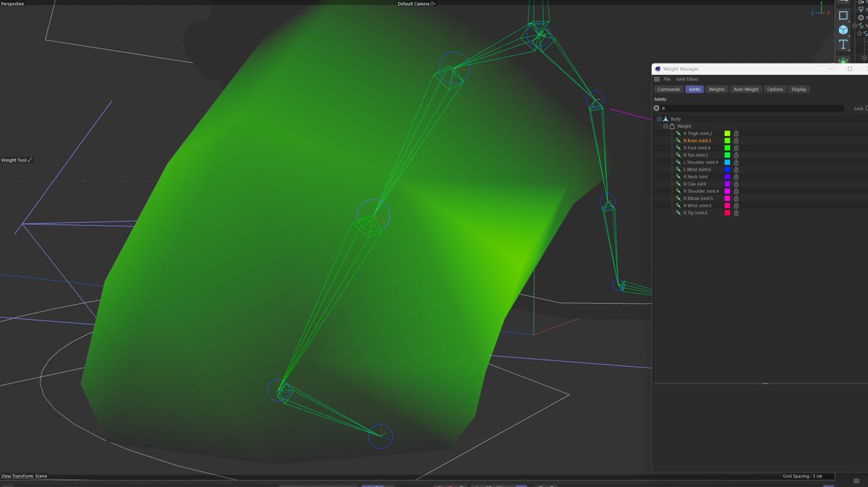Screen dimensions: 868x487
Task: Click the R Elbow Joint.5 bone icon
Action: tap(678, 198)
